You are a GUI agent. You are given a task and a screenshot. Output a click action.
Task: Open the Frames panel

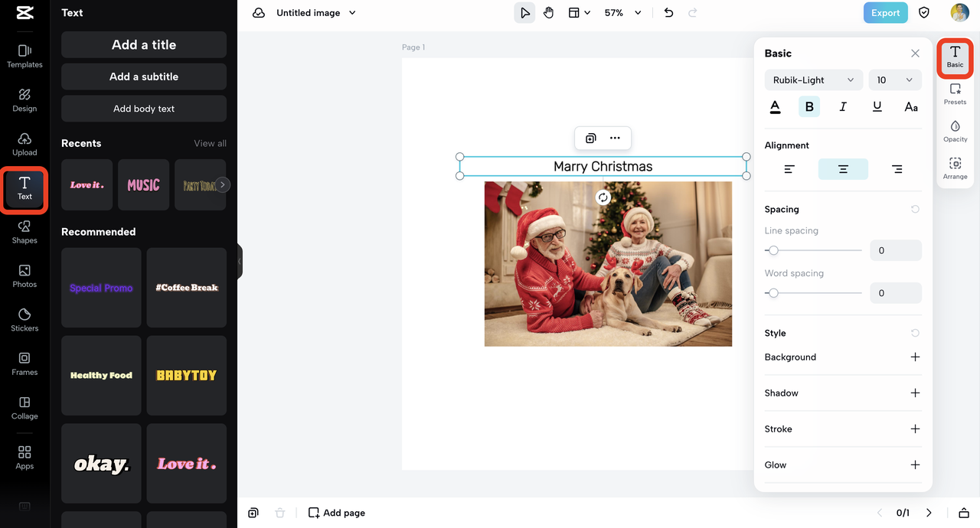point(24,364)
